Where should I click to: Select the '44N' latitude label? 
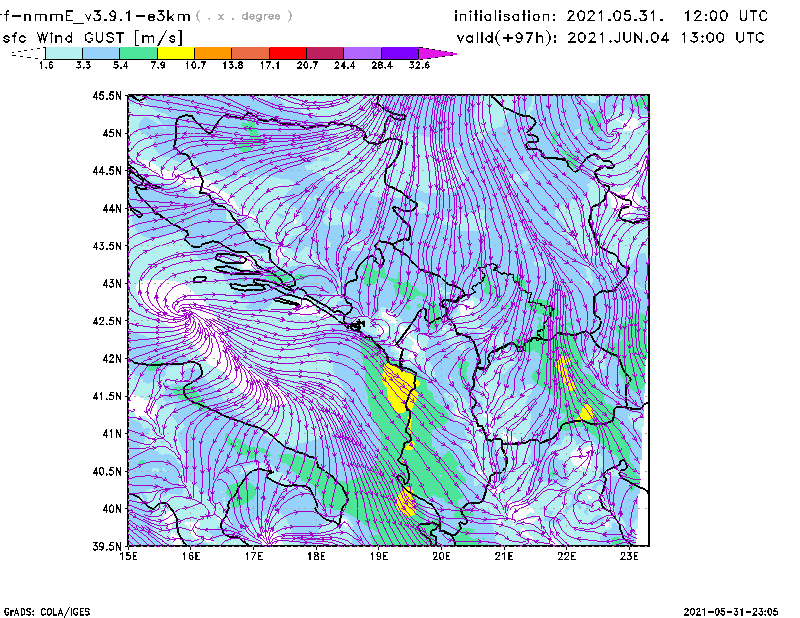coord(112,208)
